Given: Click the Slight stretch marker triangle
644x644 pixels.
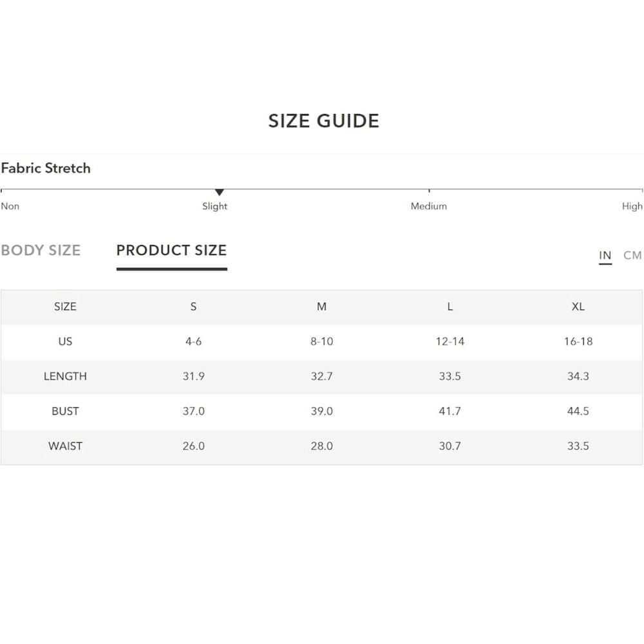Looking at the screenshot, I should [x=220, y=192].
